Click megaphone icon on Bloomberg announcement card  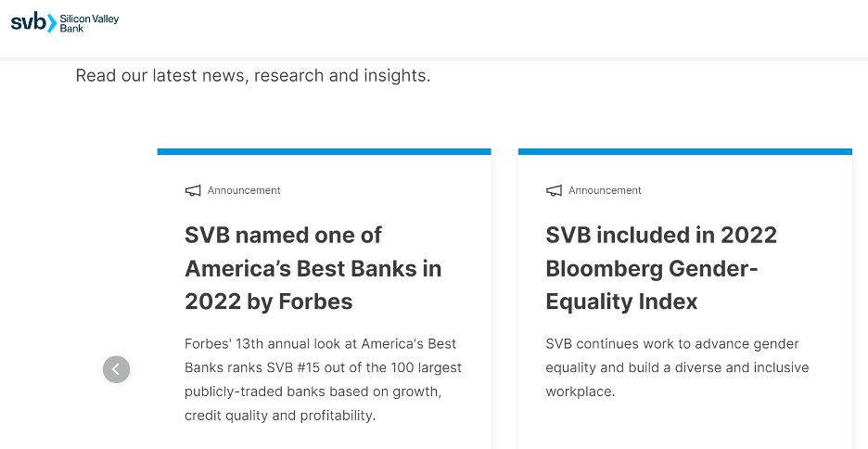554,190
